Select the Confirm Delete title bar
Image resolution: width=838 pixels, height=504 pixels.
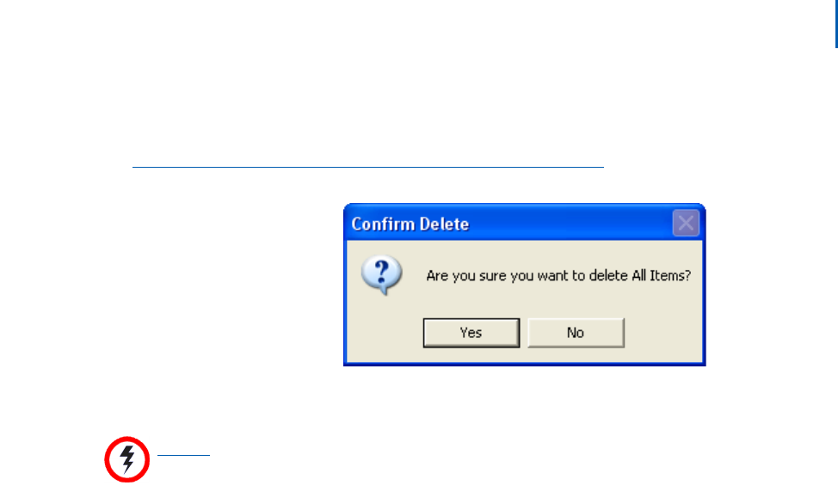(x=524, y=223)
